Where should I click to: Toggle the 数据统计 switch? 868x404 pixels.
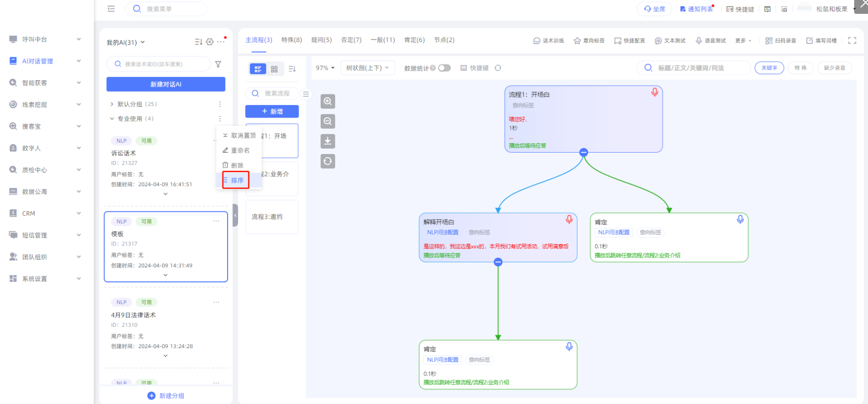click(444, 68)
